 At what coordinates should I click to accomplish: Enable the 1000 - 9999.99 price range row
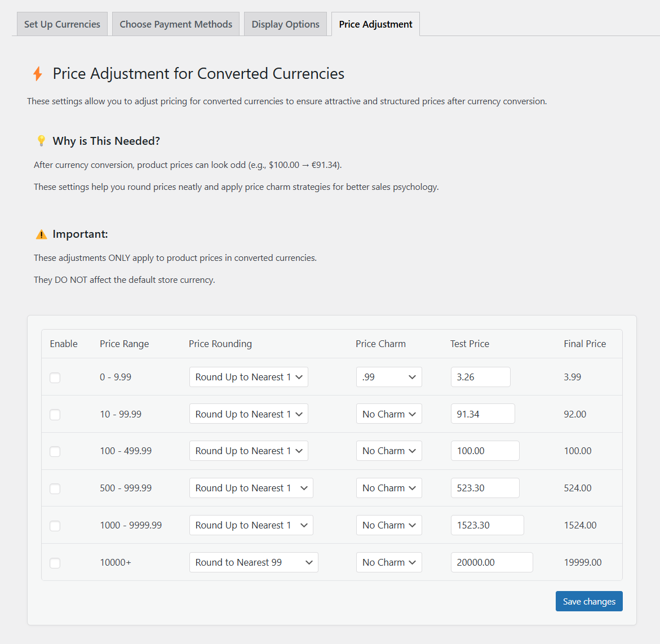click(x=55, y=526)
